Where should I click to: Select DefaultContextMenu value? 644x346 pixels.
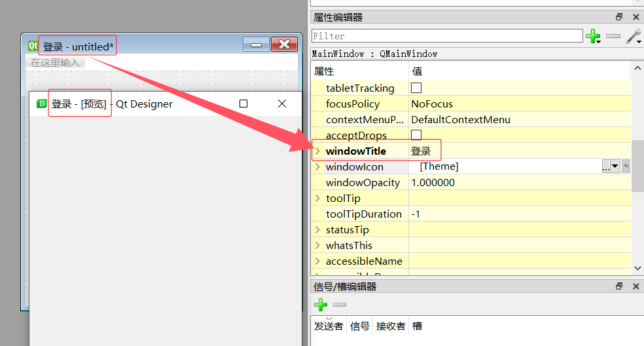(x=461, y=120)
